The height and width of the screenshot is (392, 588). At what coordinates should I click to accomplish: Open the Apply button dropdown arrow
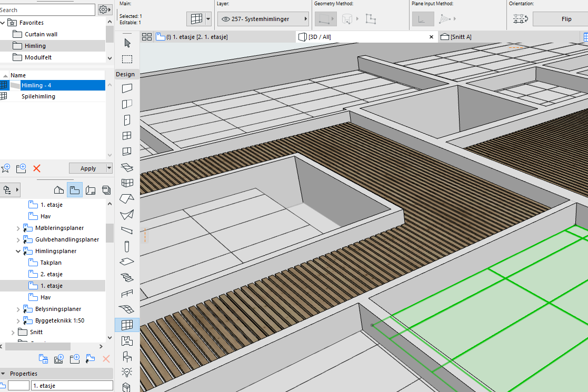(x=109, y=168)
